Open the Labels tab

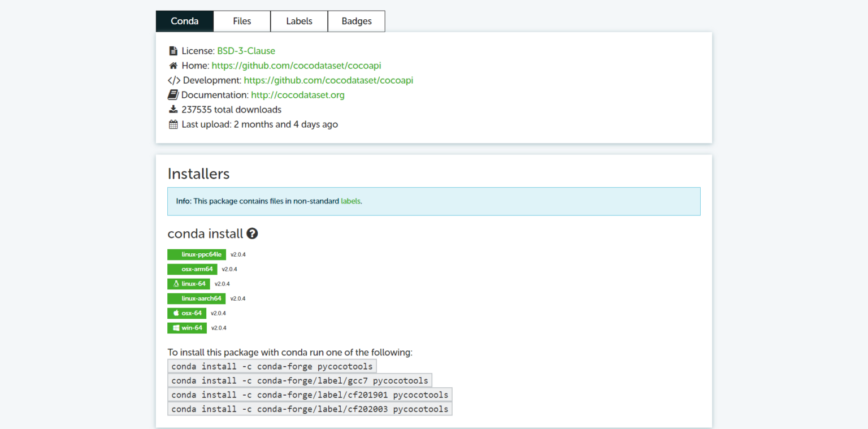coord(299,21)
